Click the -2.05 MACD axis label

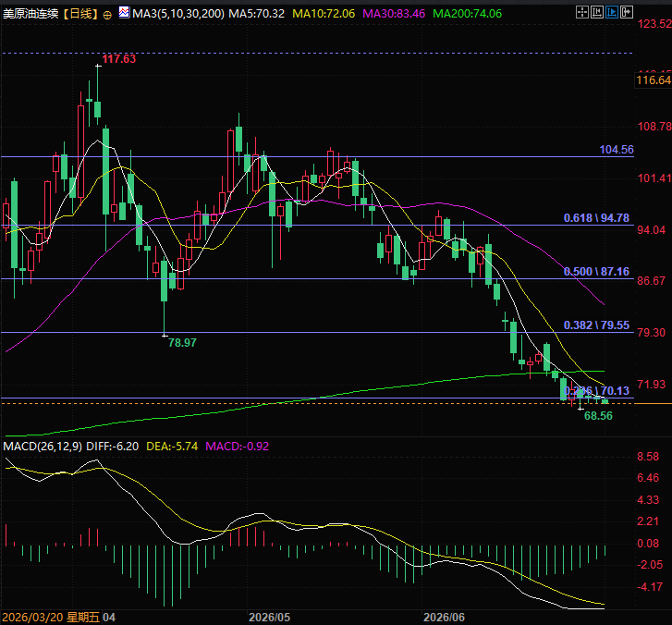pos(650,565)
